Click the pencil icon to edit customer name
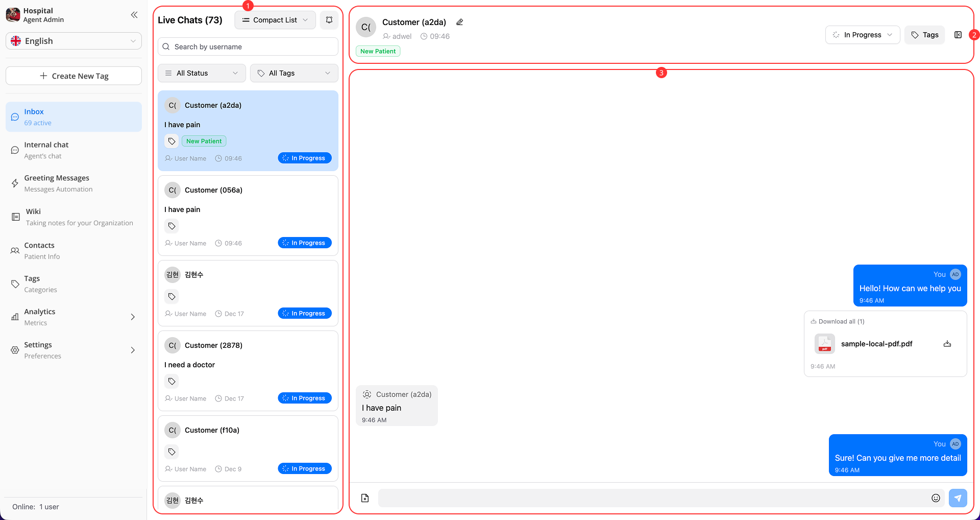 click(x=459, y=22)
